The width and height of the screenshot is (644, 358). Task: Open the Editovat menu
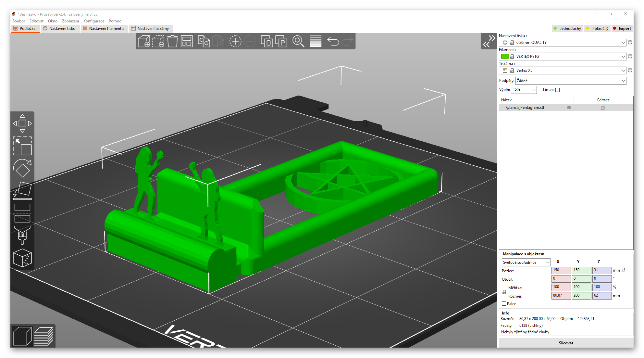(x=36, y=21)
